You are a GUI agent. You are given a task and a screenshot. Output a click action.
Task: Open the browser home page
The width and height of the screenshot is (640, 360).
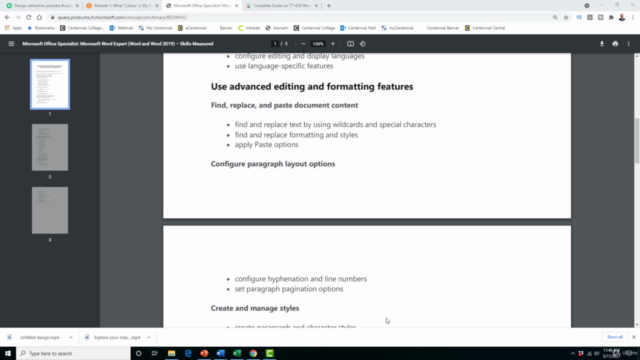pos(39,17)
